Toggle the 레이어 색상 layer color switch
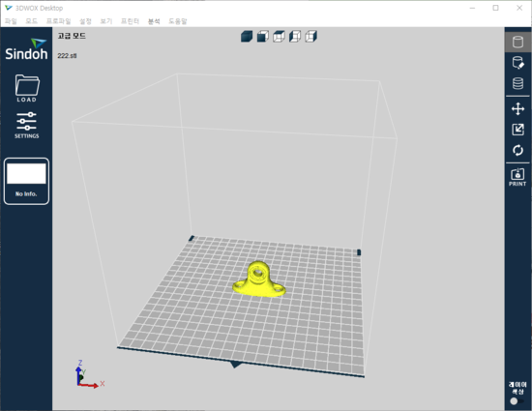 click(517, 401)
